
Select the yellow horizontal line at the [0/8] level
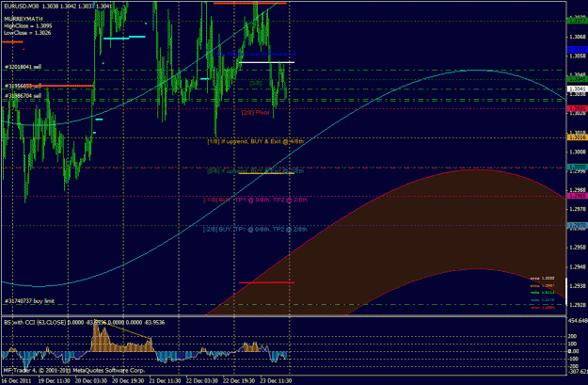tap(266, 173)
